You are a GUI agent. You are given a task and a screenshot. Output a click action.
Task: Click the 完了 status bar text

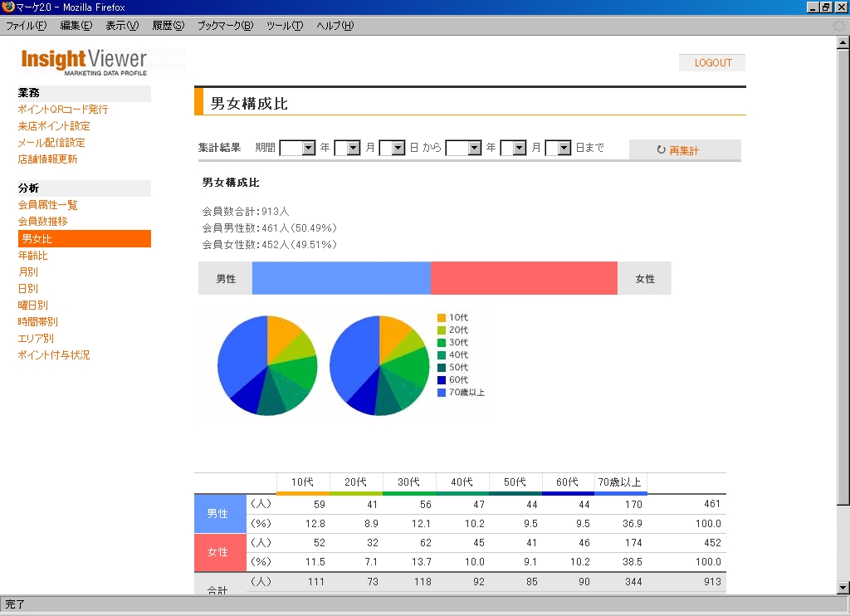point(15,604)
